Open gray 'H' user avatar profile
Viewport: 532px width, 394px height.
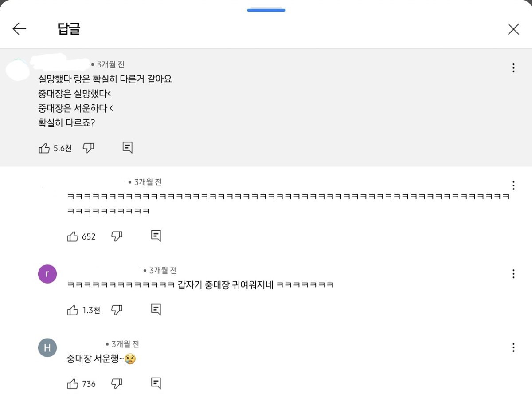click(x=47, y=348)
